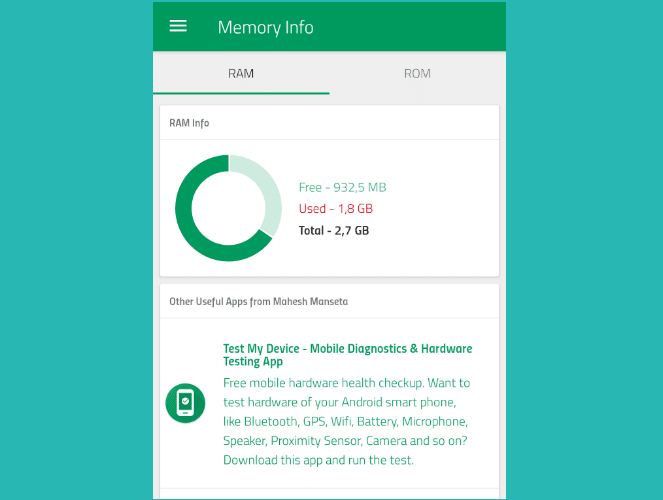Image resolution: width=663 pixels, height=500 pixels.
Task: Tap the Test My Device app icon
Action: pos(185,403)
